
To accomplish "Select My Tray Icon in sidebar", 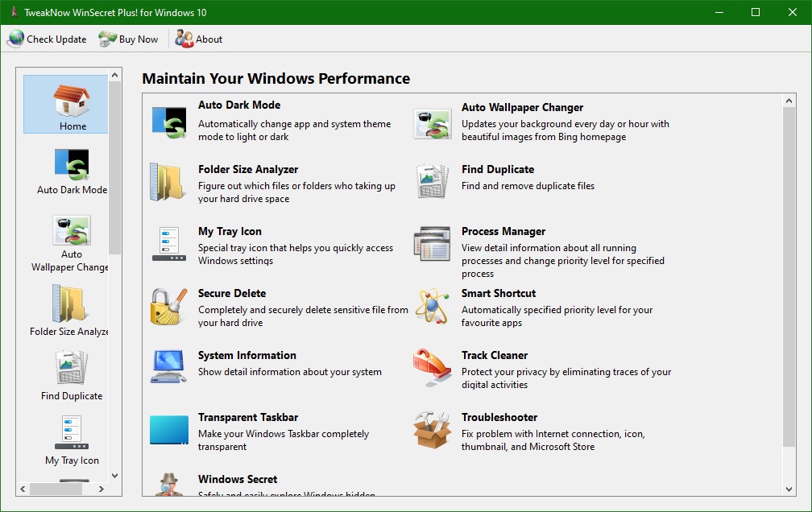I will point(72,440).
